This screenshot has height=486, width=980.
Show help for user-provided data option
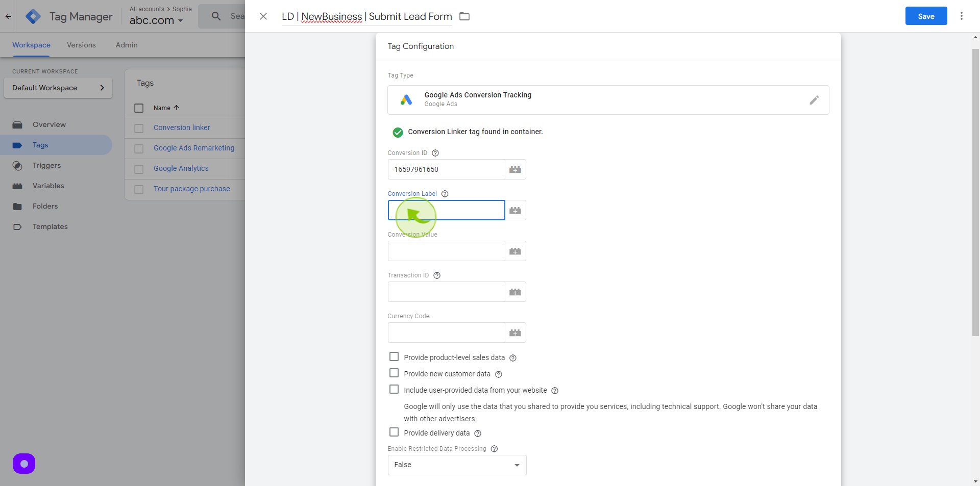click(555, 391)
